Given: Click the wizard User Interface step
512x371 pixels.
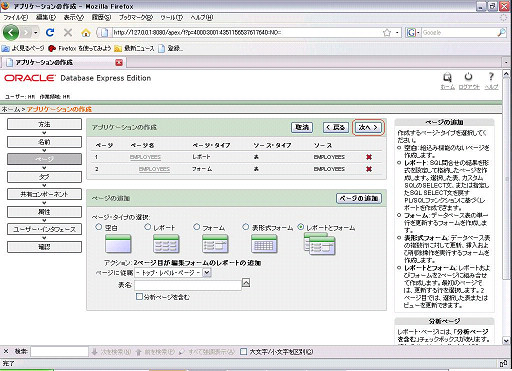Looking at the screenshot, I should pyautogui.click(x=44, y=229).
